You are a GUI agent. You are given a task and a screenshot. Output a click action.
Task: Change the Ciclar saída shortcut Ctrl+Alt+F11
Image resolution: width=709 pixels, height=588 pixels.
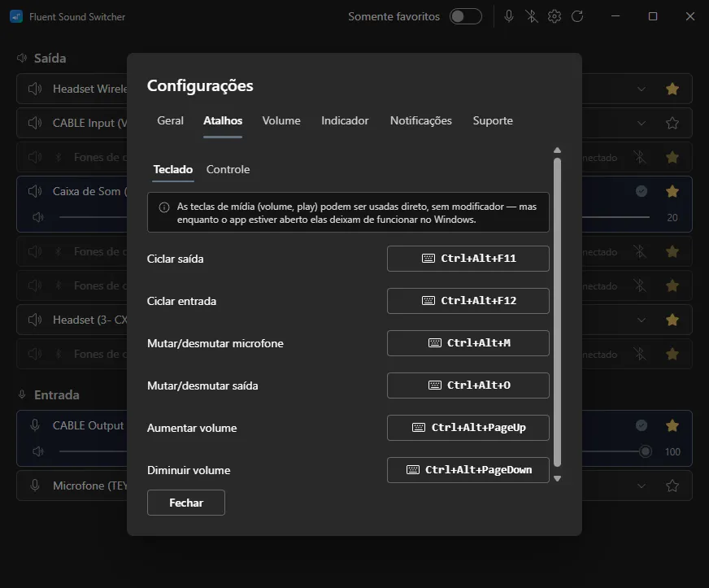coord(468,259)
